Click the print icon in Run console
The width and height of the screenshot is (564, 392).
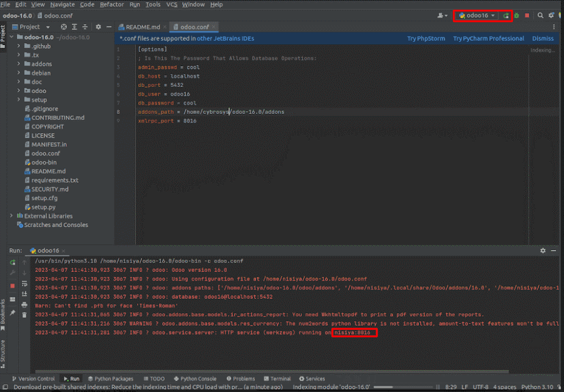point(24,305)
